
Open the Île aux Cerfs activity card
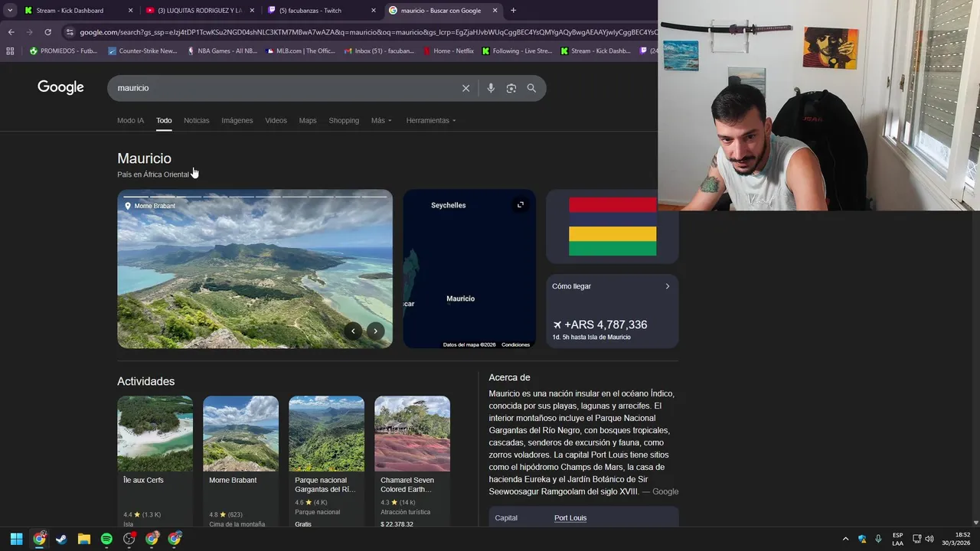tap(155, 461)
